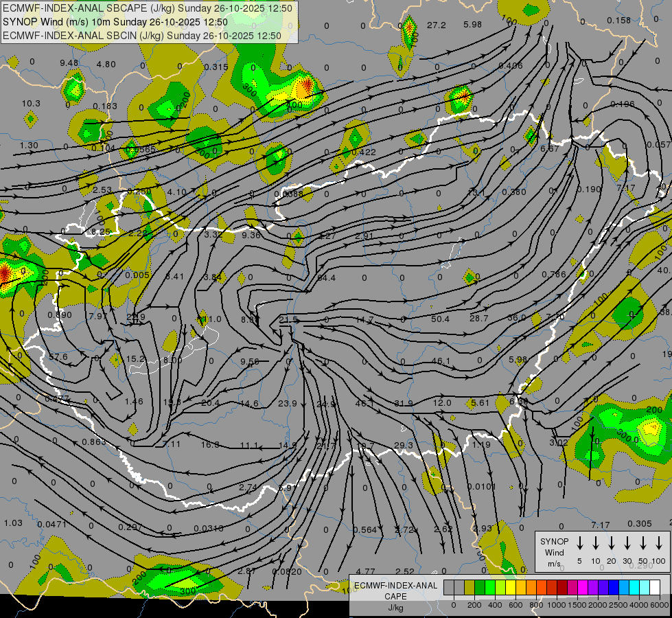This screenshot has width=672, height=618.
Task: Select the dark green CAPE legend swatch
Action: 480,588
